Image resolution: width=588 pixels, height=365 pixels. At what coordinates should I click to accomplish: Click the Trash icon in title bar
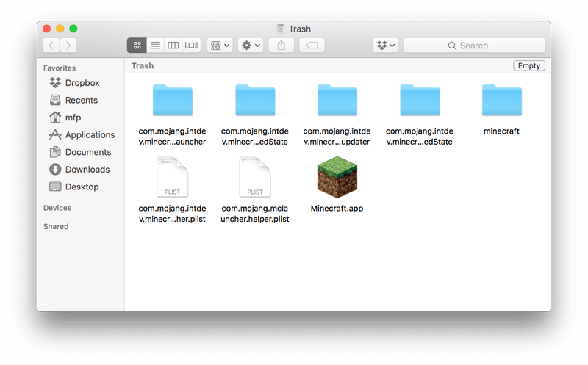click(x=281, y=29)
